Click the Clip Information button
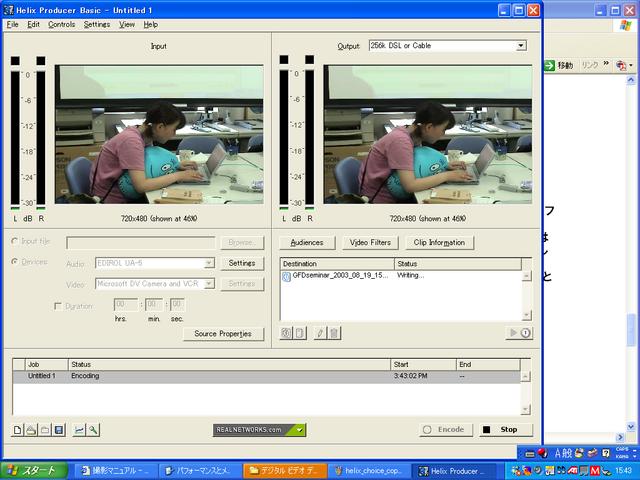640x480 pixels. click(439, 242)
